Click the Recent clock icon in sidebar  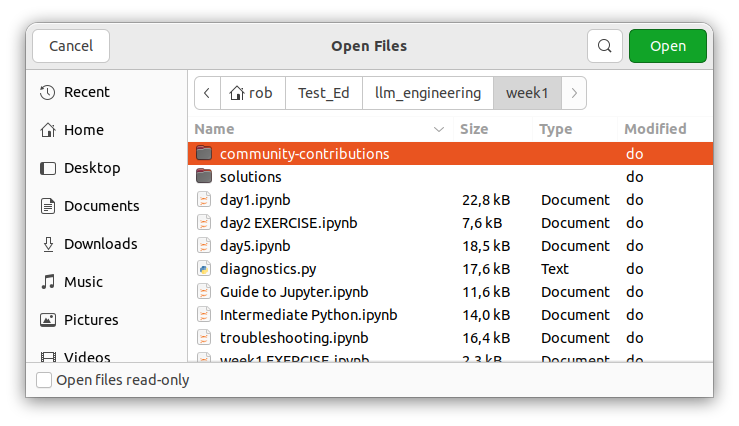[47, 92]
